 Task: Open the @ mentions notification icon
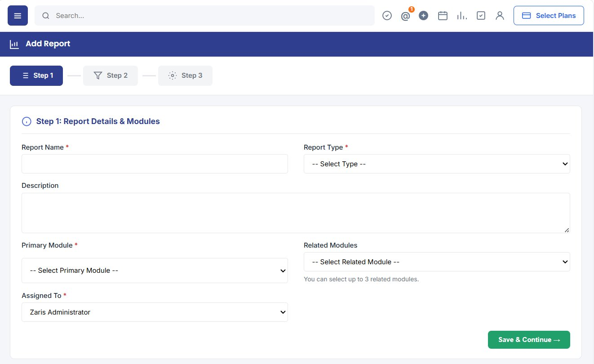[x=405, y=16]
